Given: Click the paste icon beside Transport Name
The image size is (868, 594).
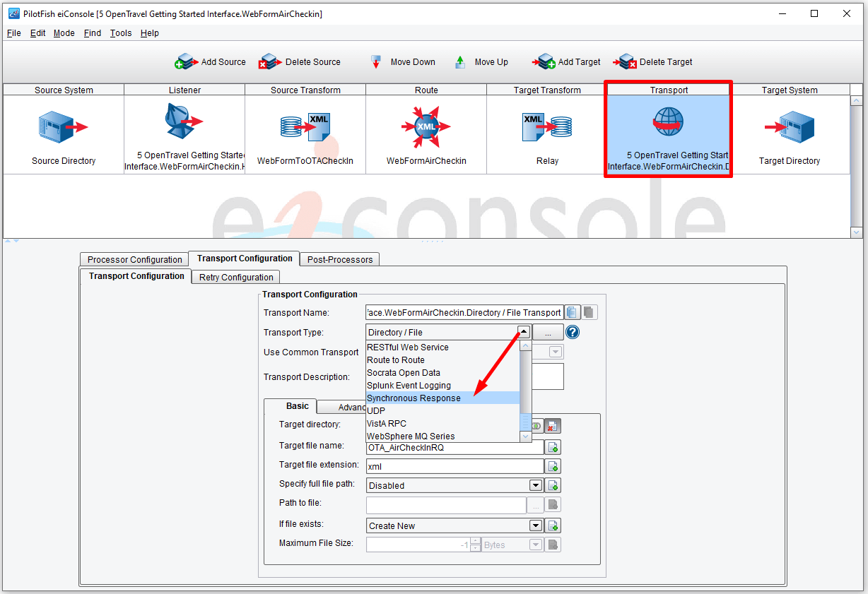Looking at the screenshot, I should coord(590,312).
